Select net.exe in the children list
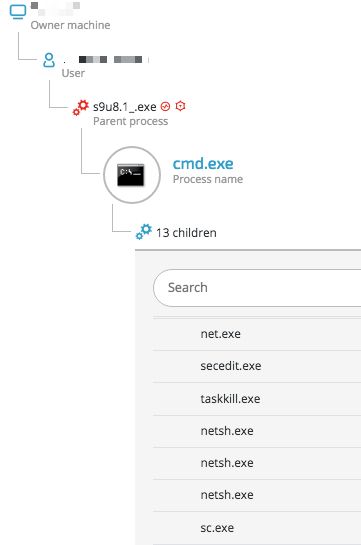 257,334
